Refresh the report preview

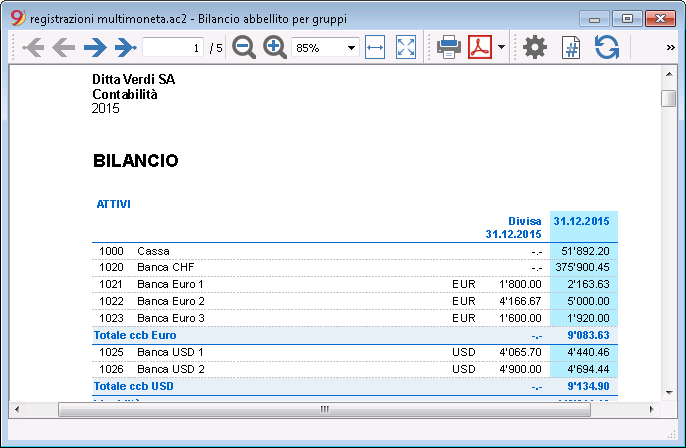(x=607, y=47)
